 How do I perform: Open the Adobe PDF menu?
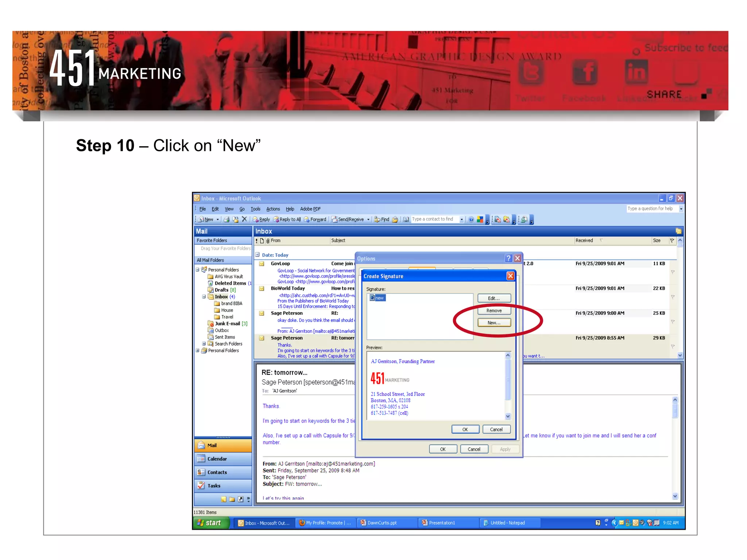[x=310, y=209]
